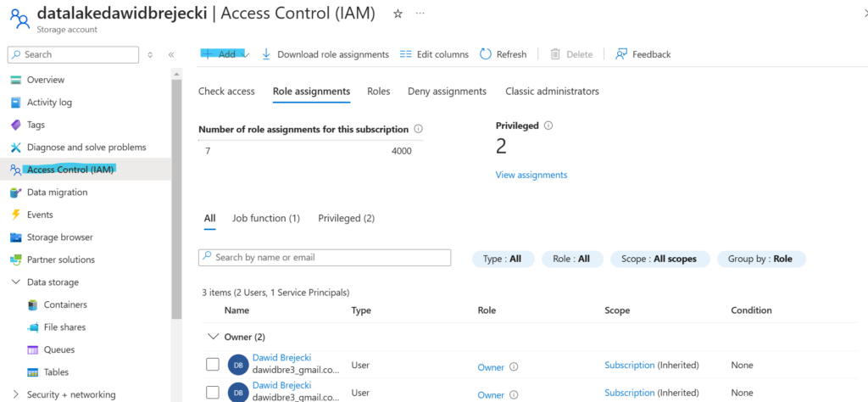Click the Refresh icon in toolbar

486,54
